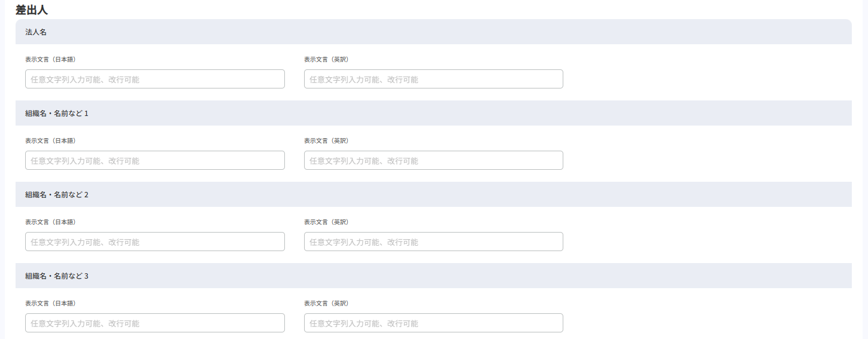The height and width of the screenshot is (339, 868).
Task: Click 表示文言（日本語） label under 法人名
Action: 50,60
